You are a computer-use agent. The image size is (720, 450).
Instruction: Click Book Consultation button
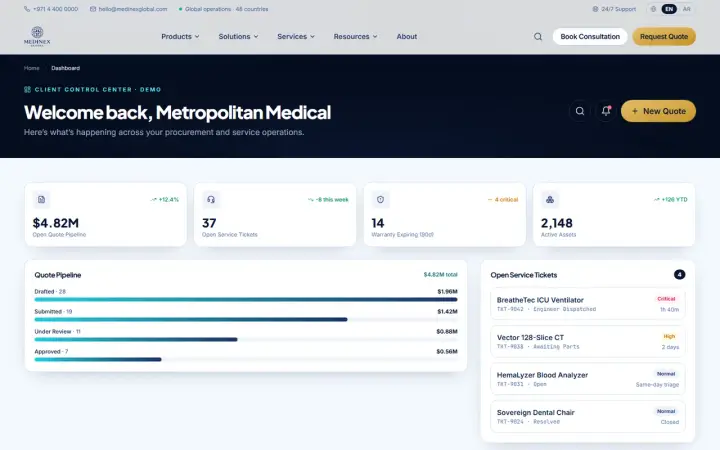click(590, 36)
